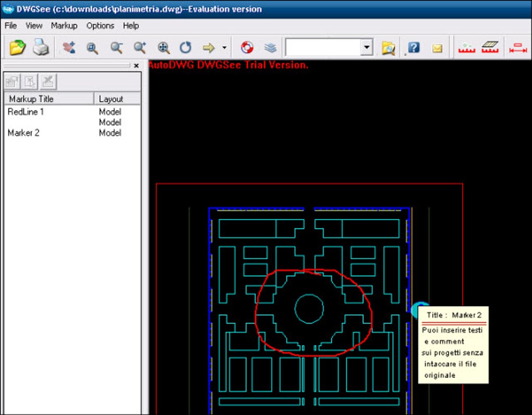Click the Zoom out magnifier icon
Viewport: 532px width, 415px height.
tap(116, 48)
